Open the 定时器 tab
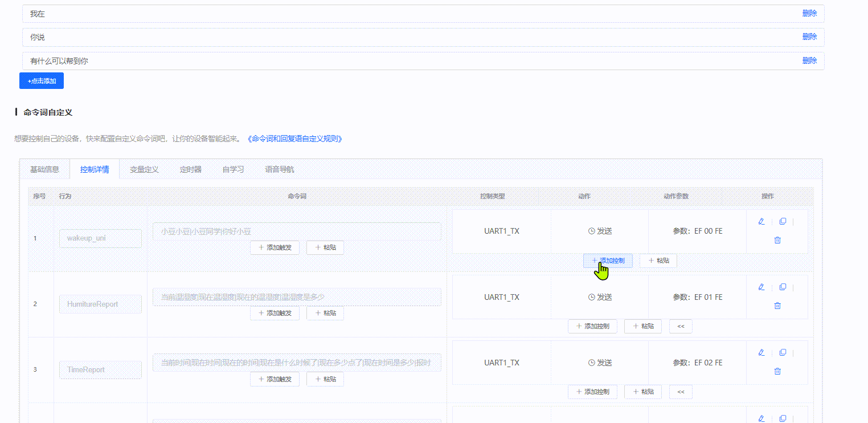 (x=191, y=169)
